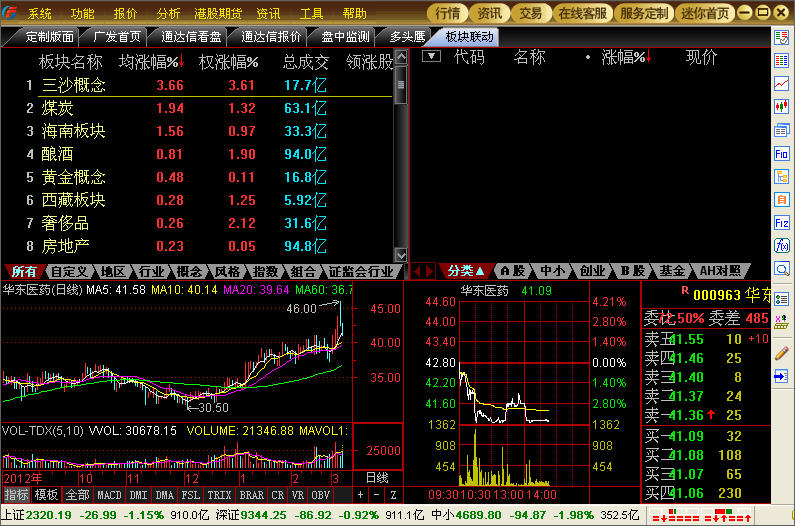Open dropdown arrow beside 代码 header
This screenshot has height=526, width=795.
point(431,56)
